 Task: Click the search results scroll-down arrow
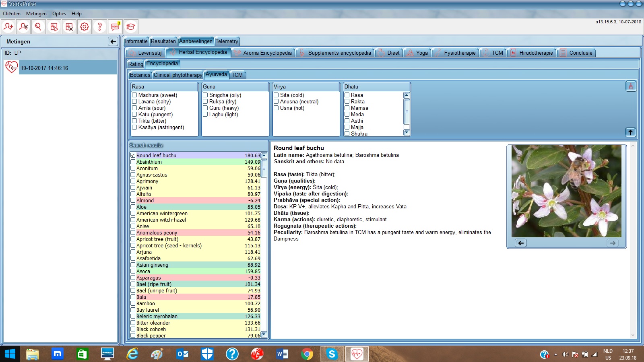(x=264, y=334)
